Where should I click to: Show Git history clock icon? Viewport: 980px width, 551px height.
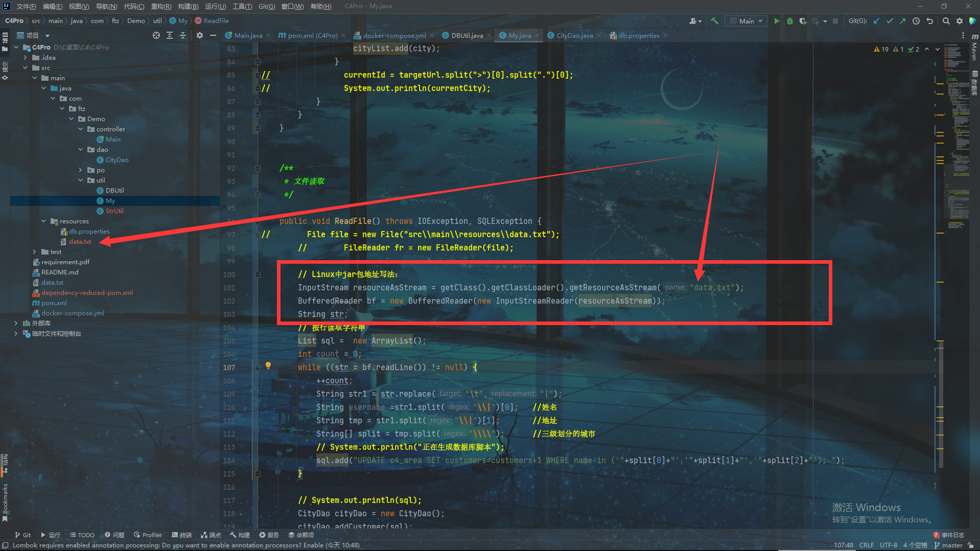coord(916,21)
